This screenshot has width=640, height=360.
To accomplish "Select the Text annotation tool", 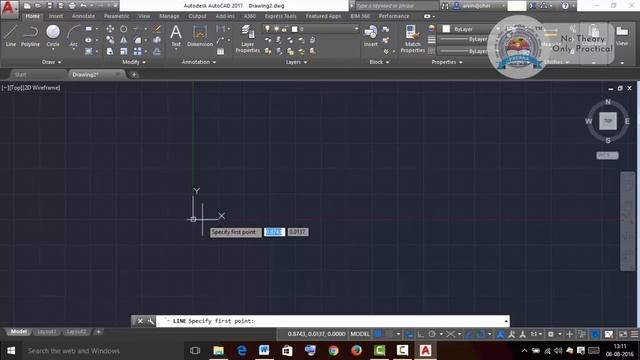I will pyautogui.click(x=176, y=35).
